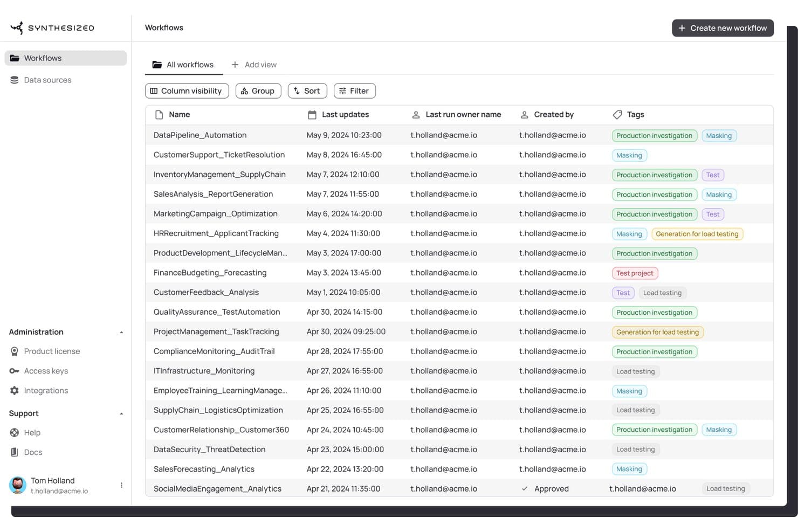The image size is (798, 532).
Task: Click the Tags column tag icon
Action: 617,115
